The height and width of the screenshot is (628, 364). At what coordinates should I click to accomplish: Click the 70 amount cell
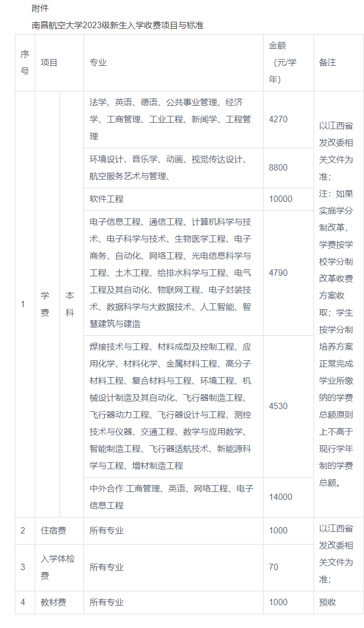289,567
